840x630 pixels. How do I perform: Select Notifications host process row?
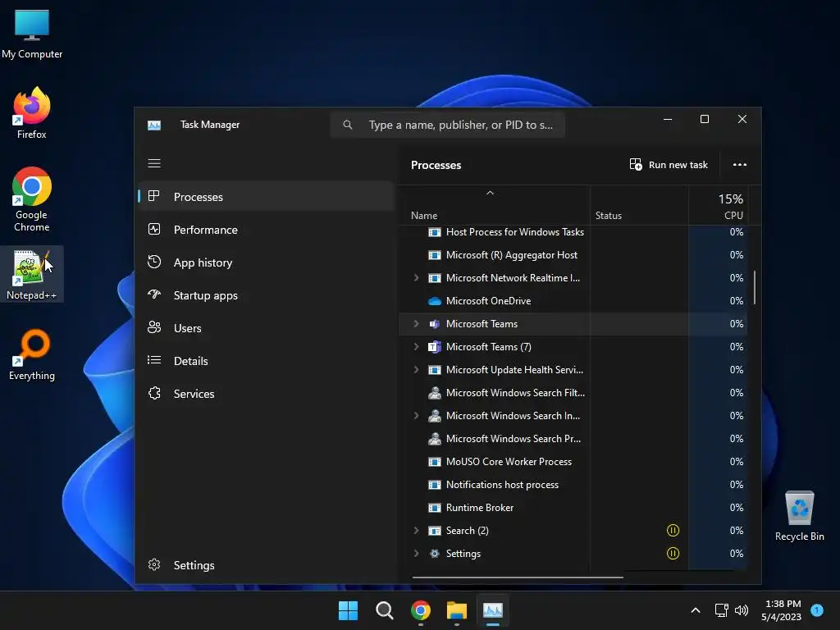(x=573, y=485)
